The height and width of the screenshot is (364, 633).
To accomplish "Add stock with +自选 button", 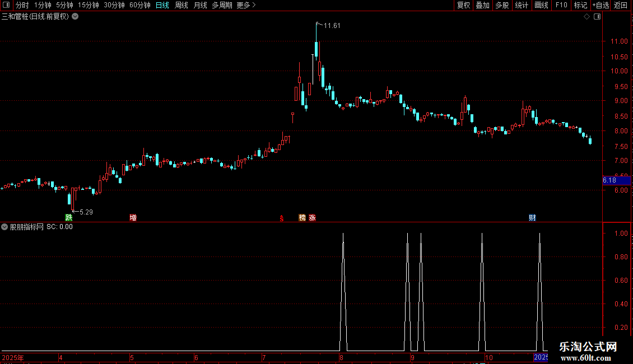I will click(601, 5).
